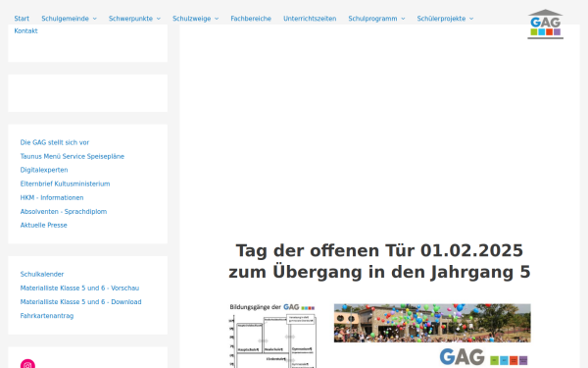Expand the Schülerprojekte dropdown chevron
Image resolution: width=588 pixels, height=368 pixels.
[471, 19]
